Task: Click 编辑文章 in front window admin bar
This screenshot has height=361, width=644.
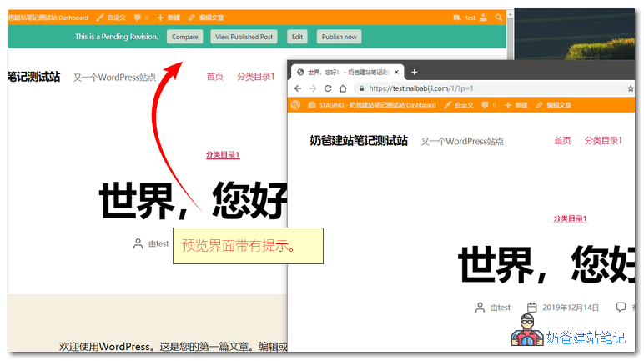Action: click(554, 105)
